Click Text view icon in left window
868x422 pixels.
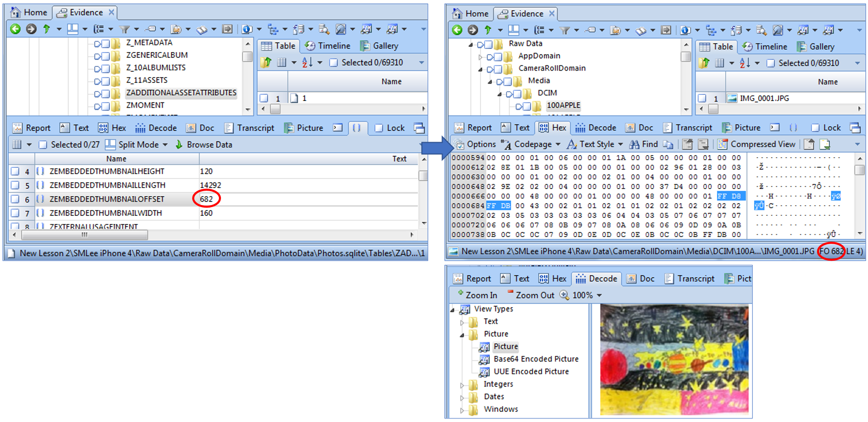point(65,128)
